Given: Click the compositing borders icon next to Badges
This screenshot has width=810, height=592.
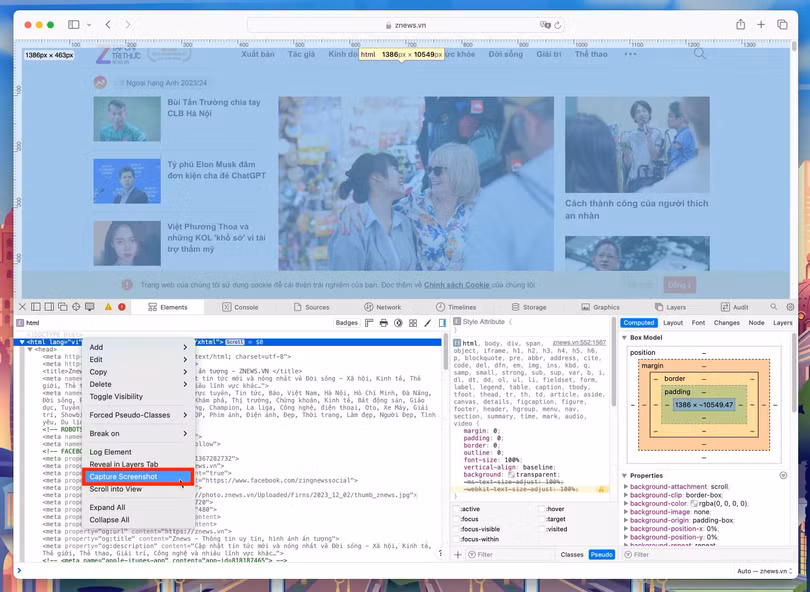Looking at the screenshot, I should pos(413,322).
